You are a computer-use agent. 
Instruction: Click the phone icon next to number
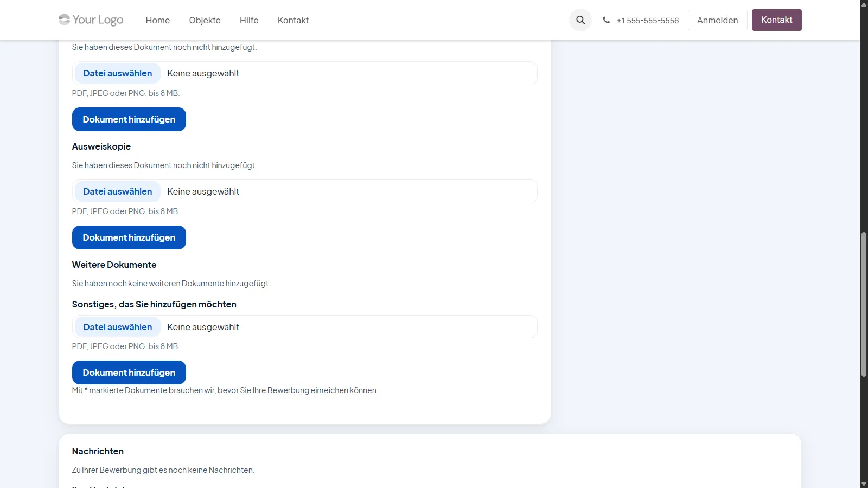[x=606, y=20]
